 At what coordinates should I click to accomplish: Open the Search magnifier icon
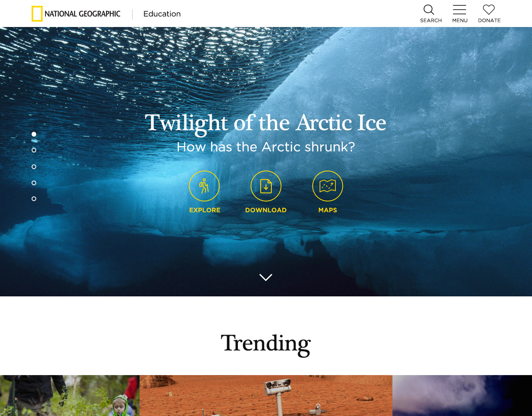pos(429,10)
